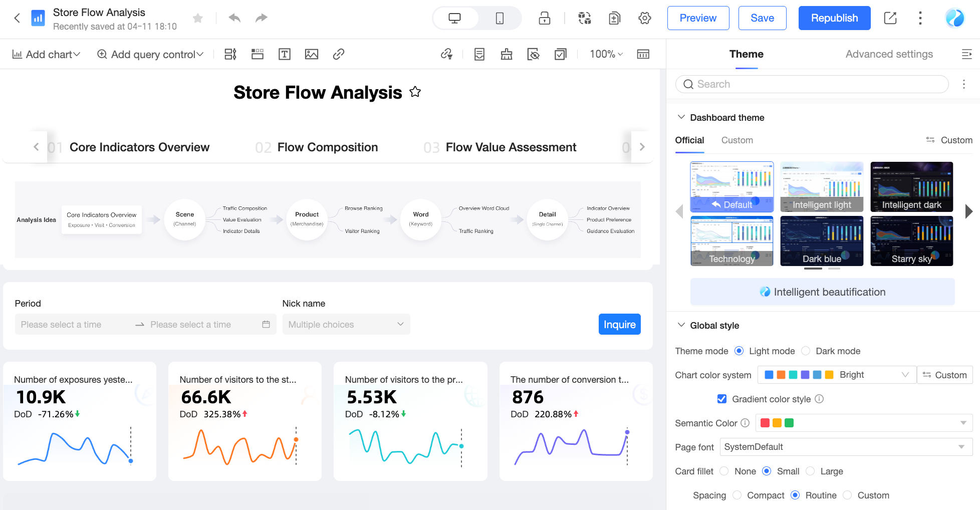Click the calendar icon in Period field
The height and width of the screenshot is (510, 980).
pos(266,324)
